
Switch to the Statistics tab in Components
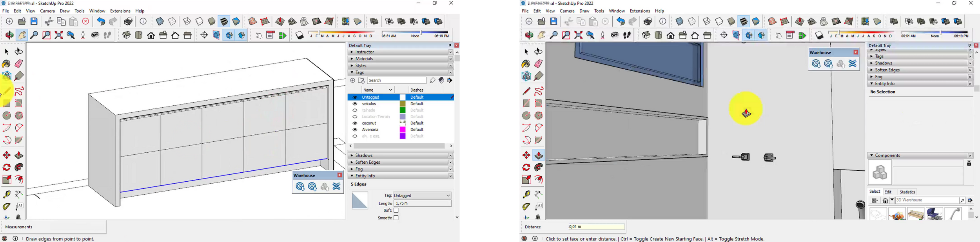point(907,192)
